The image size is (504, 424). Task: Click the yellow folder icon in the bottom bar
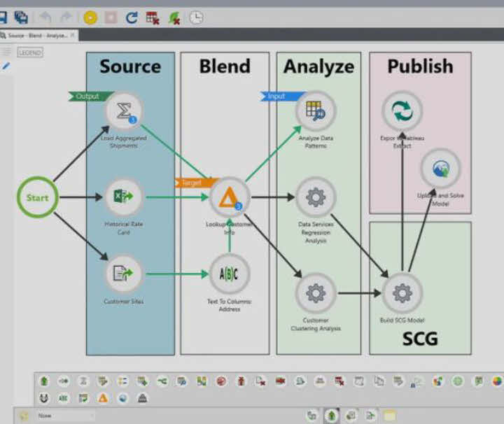point(389,416)
